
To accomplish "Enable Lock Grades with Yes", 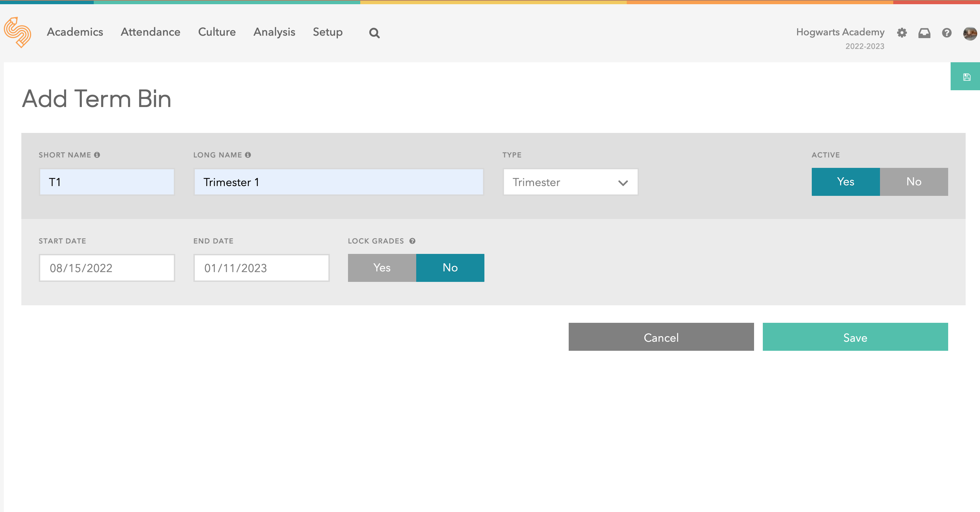I will (382, 268).
